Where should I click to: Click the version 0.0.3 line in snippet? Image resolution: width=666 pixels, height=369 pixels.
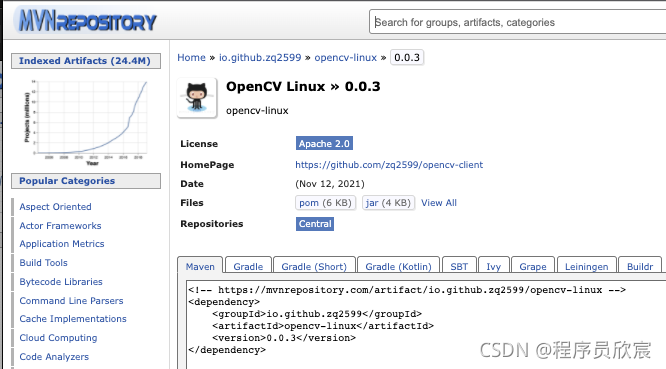pos(284,338)
